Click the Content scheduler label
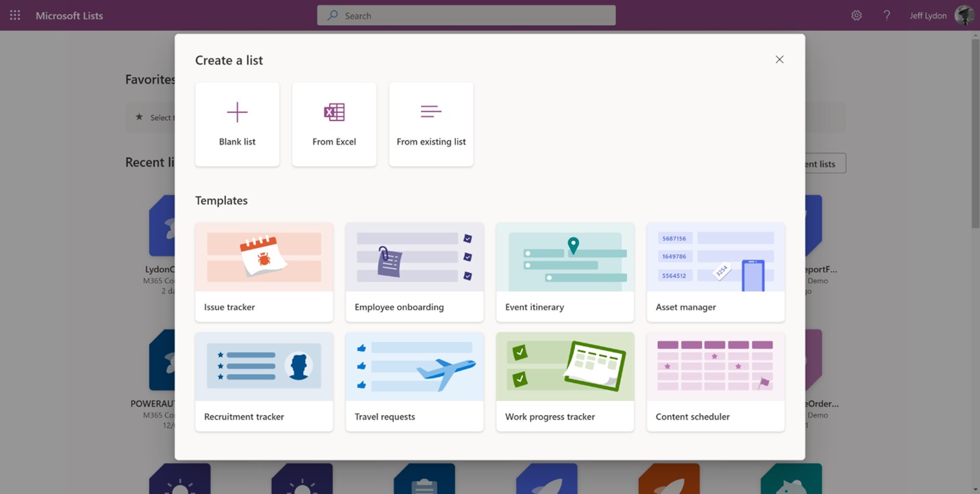 coord(693,417)
